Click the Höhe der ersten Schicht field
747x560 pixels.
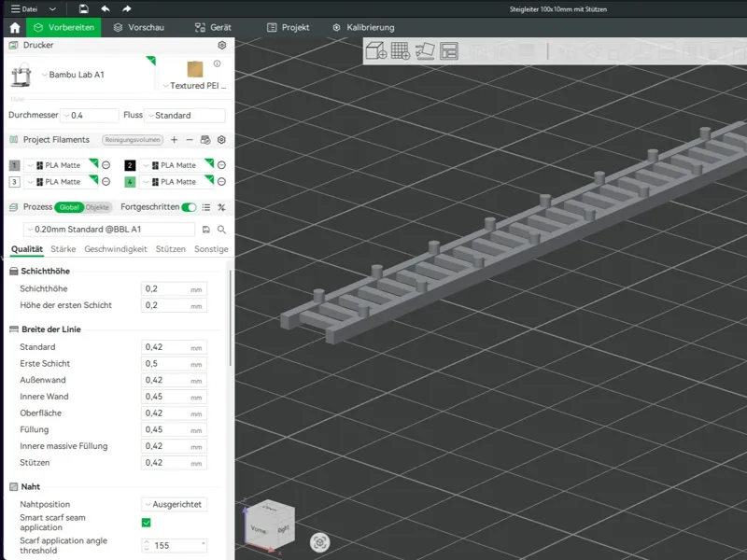click(x=174, y=305)
